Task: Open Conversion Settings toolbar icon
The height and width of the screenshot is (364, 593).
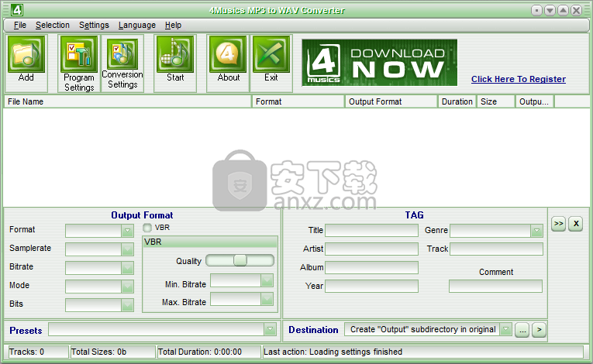Action: click(122, 54)
